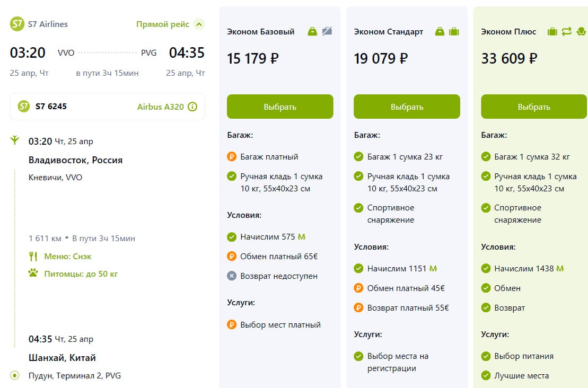Image resolution: width=588 pixels, height=388 pixels.
Task: Click the seat icon in Эконом Плюс
Action: tap(581, 32)
